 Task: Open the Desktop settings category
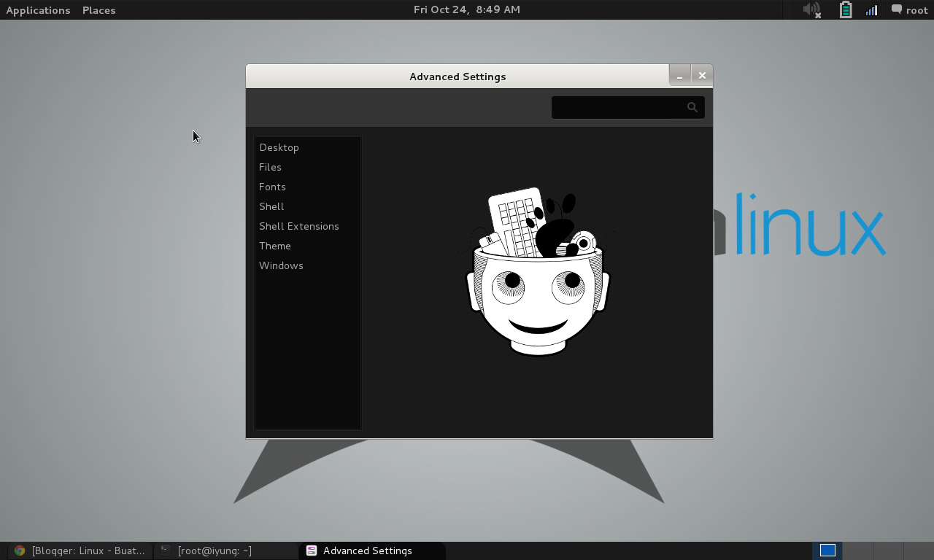(x=307, y=147)
